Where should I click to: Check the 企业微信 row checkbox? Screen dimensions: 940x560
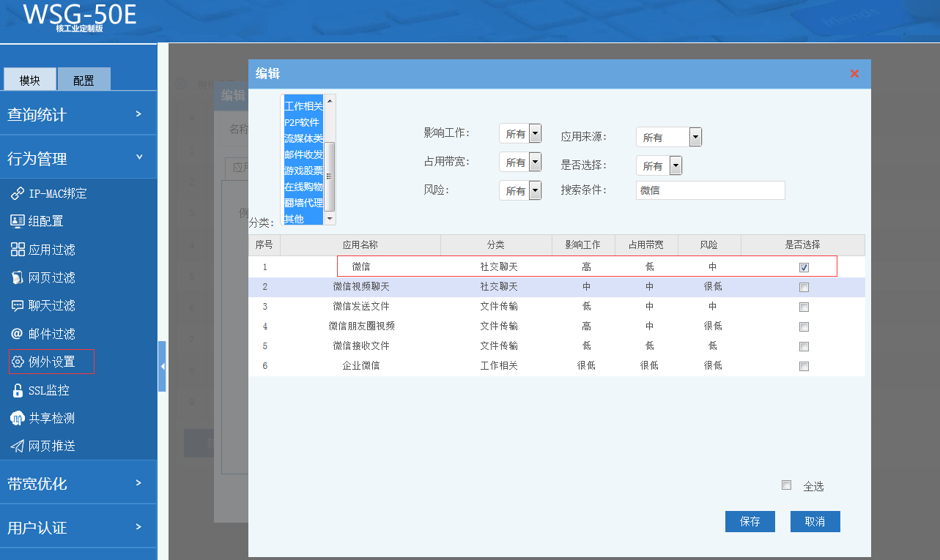coord(804,366)
